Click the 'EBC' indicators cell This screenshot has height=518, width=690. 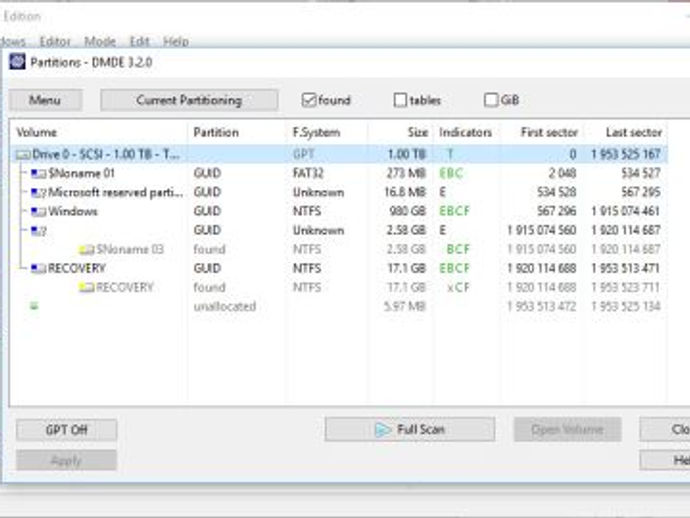pos(451,173)
